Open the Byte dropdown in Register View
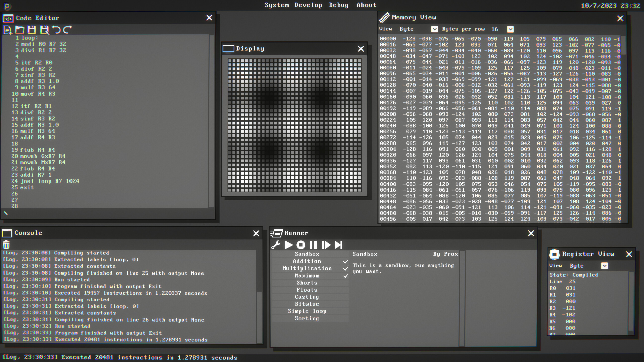Image resolution: width=644 pixels, height=362 pixels. point(605,266)
